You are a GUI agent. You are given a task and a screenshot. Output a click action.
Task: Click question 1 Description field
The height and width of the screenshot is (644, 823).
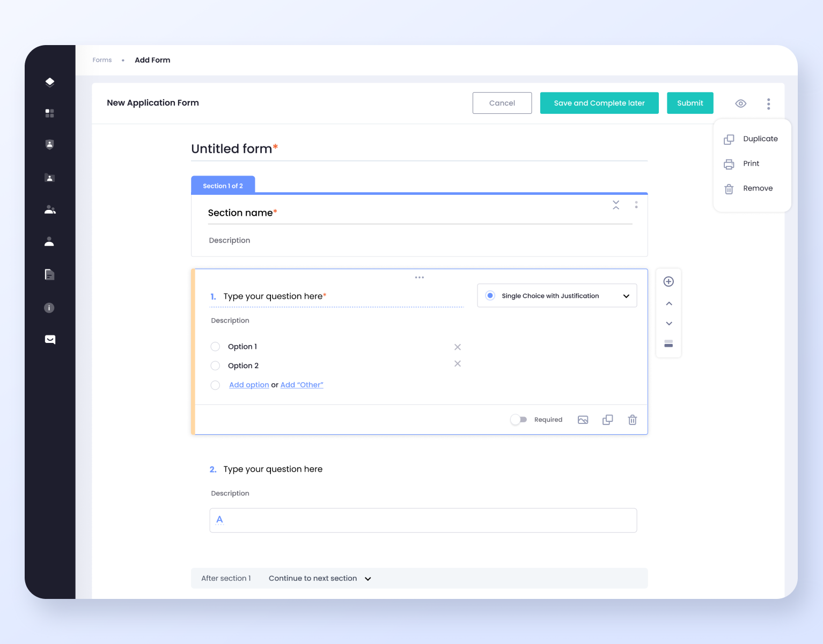[230, 321]
